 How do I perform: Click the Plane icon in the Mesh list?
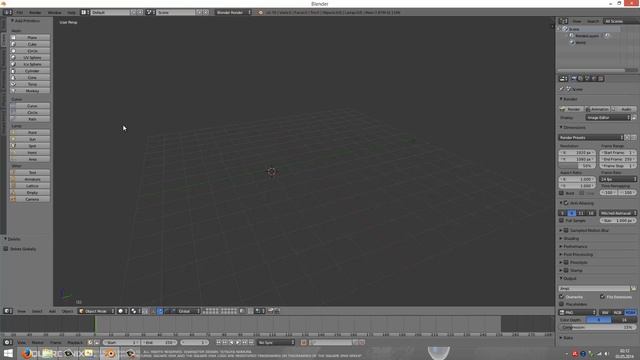click(x=13, y=37)
